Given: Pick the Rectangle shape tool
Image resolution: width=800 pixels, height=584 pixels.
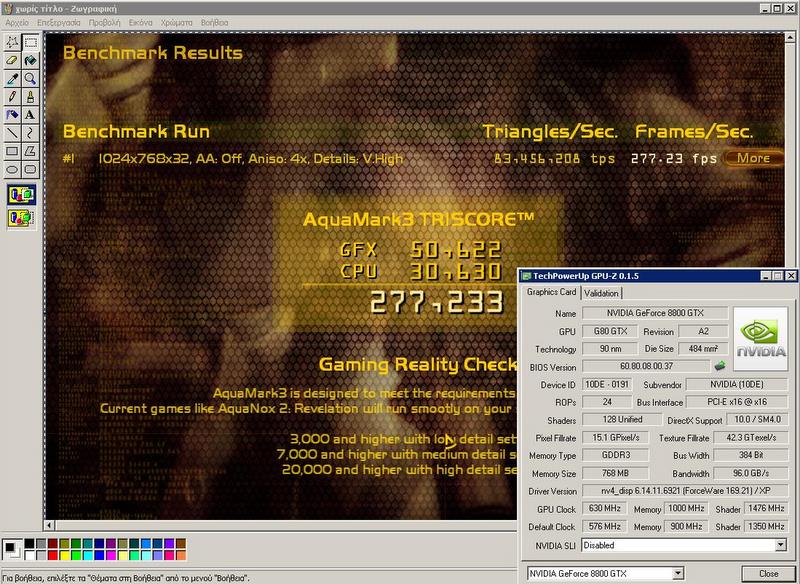Looking at the screenshot, I should click(x=12, y=151).
